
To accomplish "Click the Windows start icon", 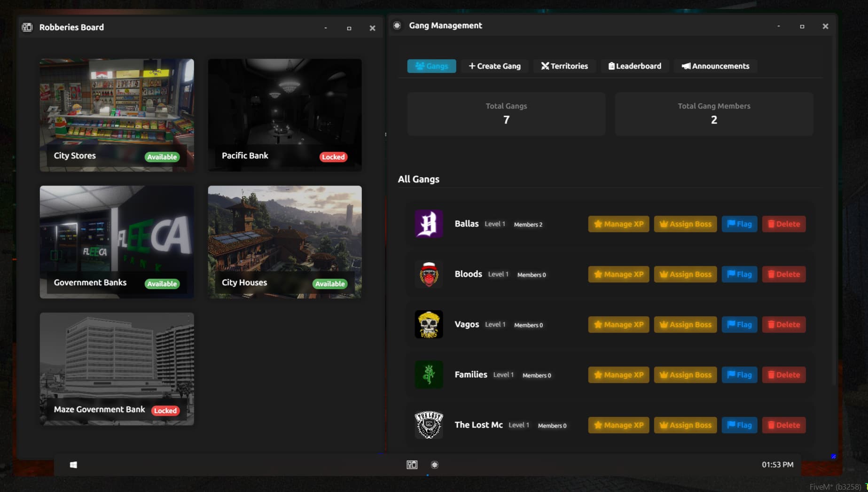I will 73,465.
